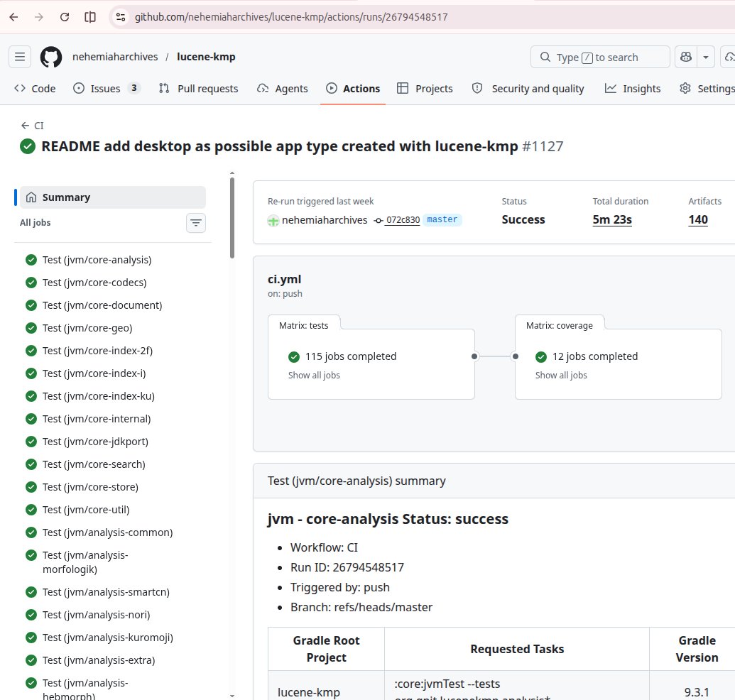Image resolution: width=735 pixels, height=700 pixels.
Task: Reload the page with the refresh icon
Action: [65, 17]
